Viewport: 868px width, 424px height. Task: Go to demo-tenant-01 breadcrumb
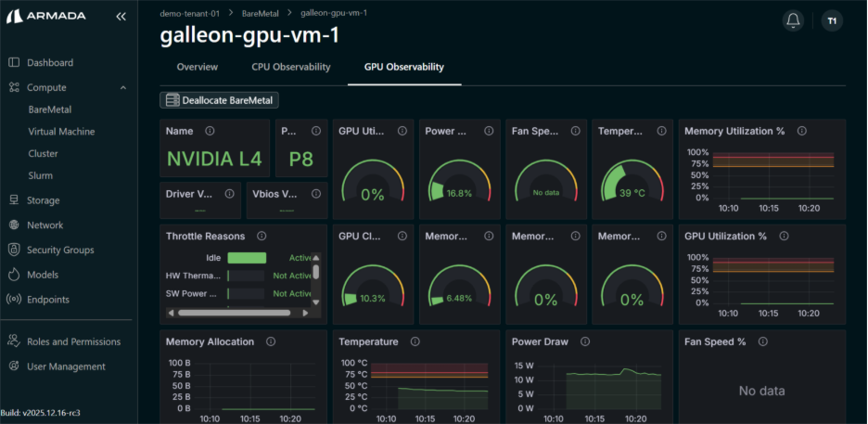190,13
